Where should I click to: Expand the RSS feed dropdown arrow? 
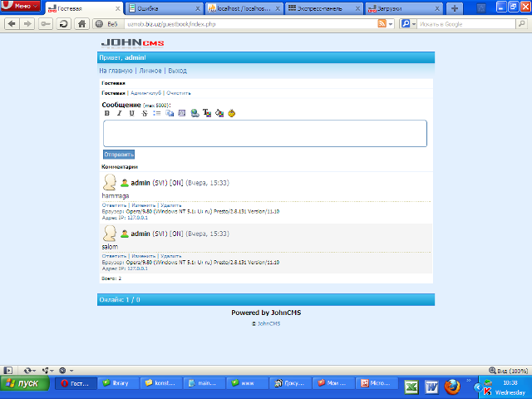[391, 24]
